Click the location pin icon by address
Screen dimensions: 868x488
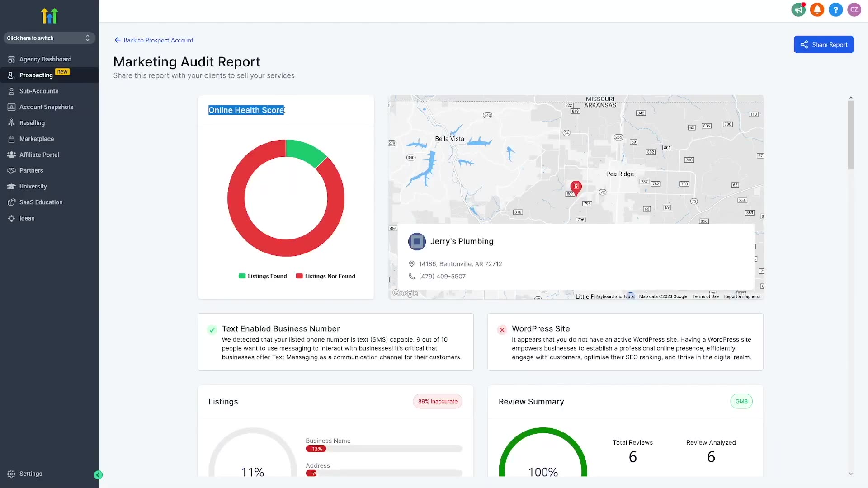tap(411, 264)
